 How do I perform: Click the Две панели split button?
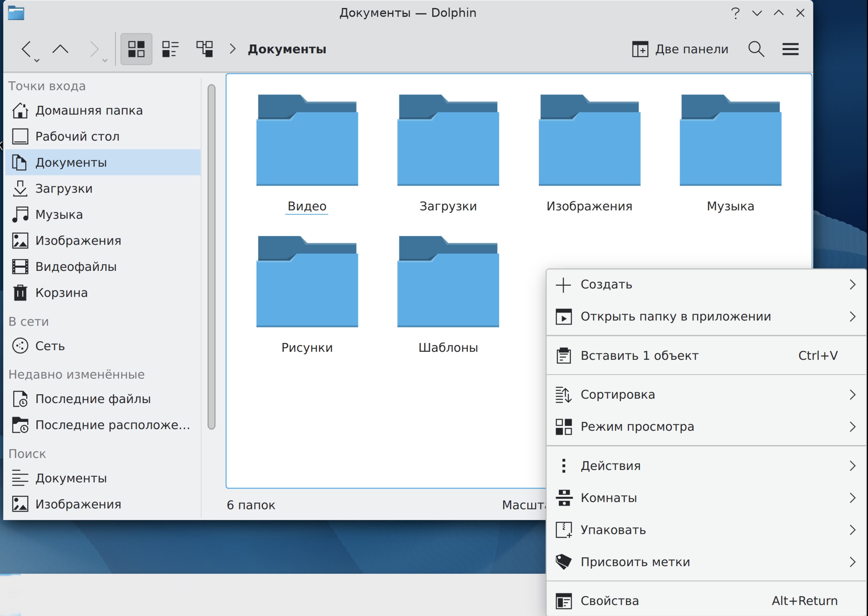[x=680, y=49]
